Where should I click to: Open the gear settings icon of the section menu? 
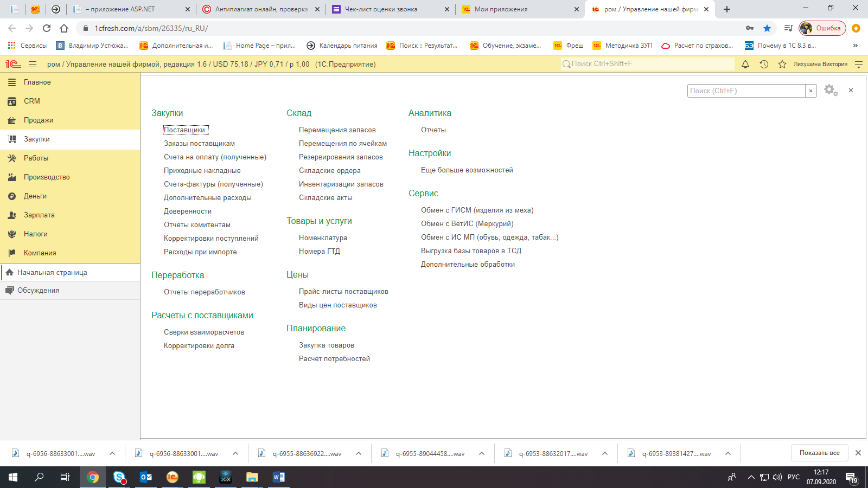[831, 90]
